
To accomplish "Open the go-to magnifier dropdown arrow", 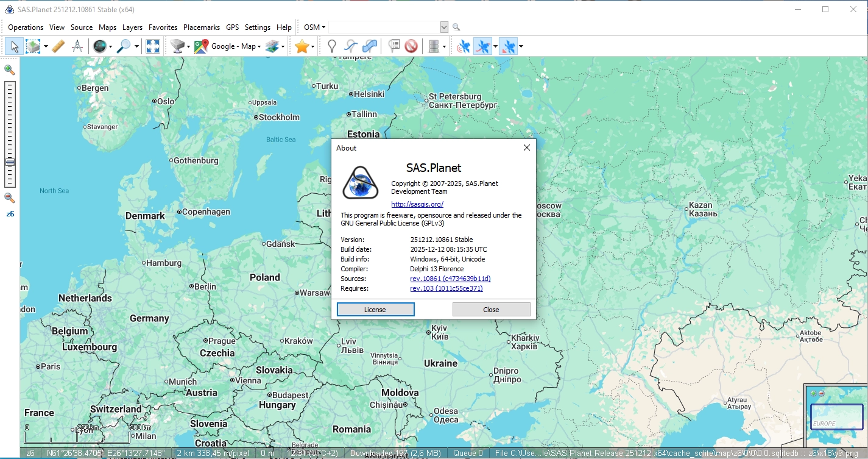I will tap(136, 46).
